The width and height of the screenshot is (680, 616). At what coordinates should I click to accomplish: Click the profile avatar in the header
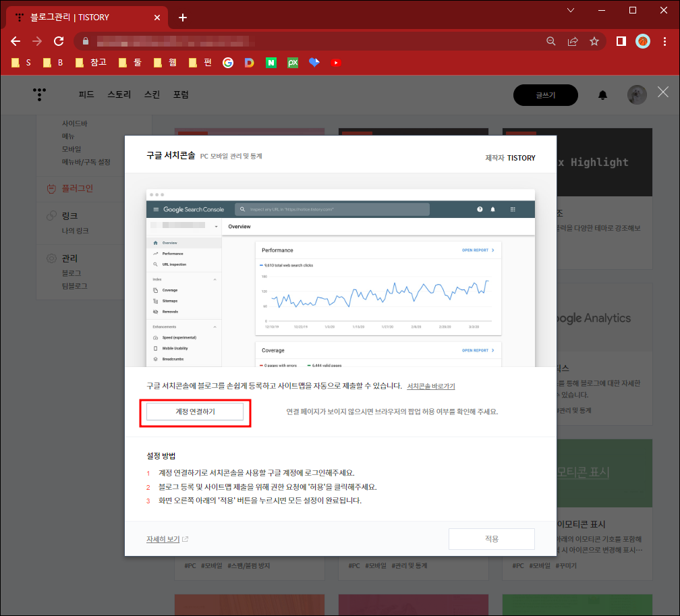[x=636, y=94]
